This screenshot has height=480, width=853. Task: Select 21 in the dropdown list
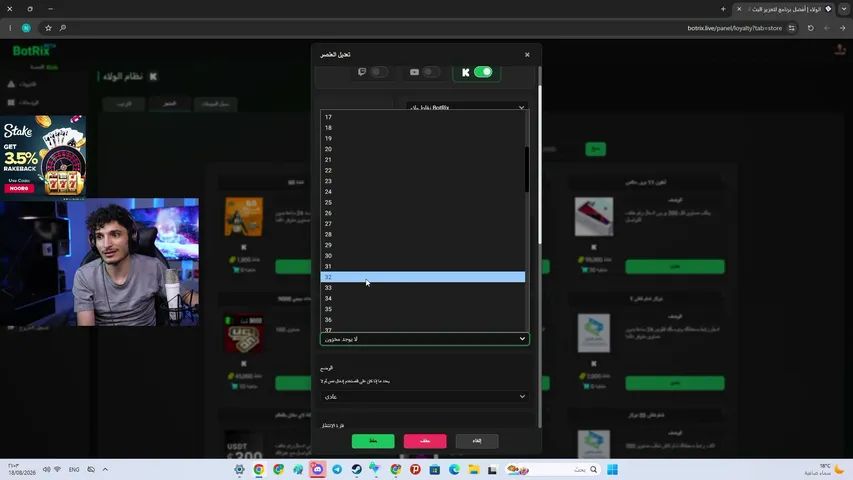pyautogui.click(x=423, y=159)
